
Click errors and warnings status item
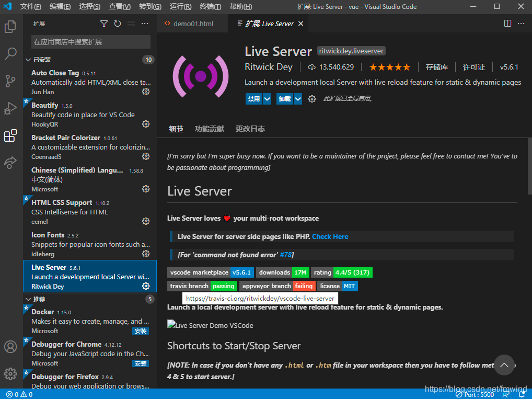[20, 394]
